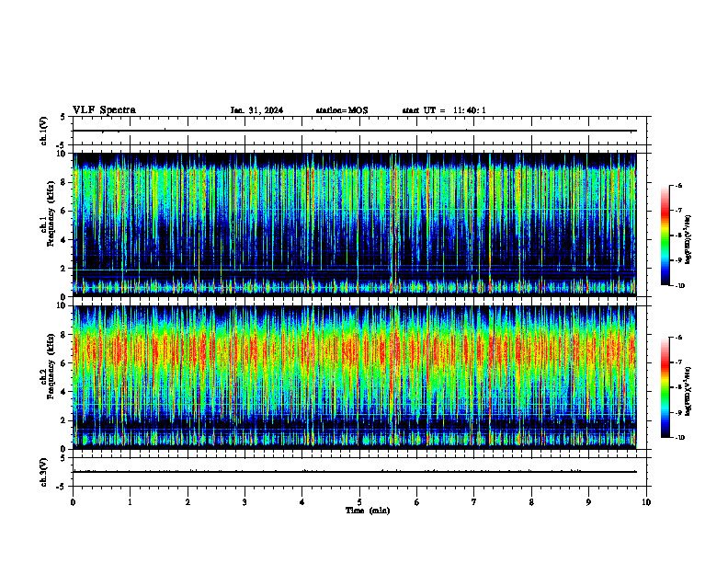Click the 'start UT = 11:40: 1' text

[444, 110]
